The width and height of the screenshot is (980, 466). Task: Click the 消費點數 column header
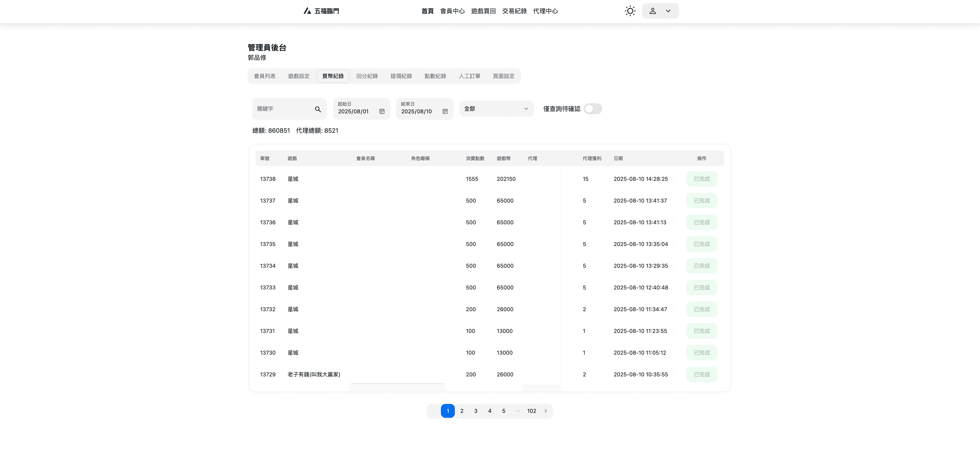tap(475, 158)
